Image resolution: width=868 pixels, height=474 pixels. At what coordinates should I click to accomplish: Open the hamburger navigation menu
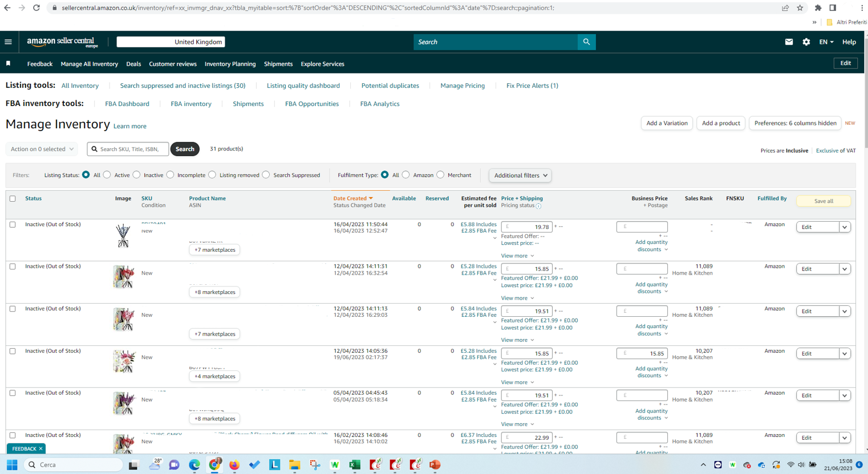pos(8,42)
